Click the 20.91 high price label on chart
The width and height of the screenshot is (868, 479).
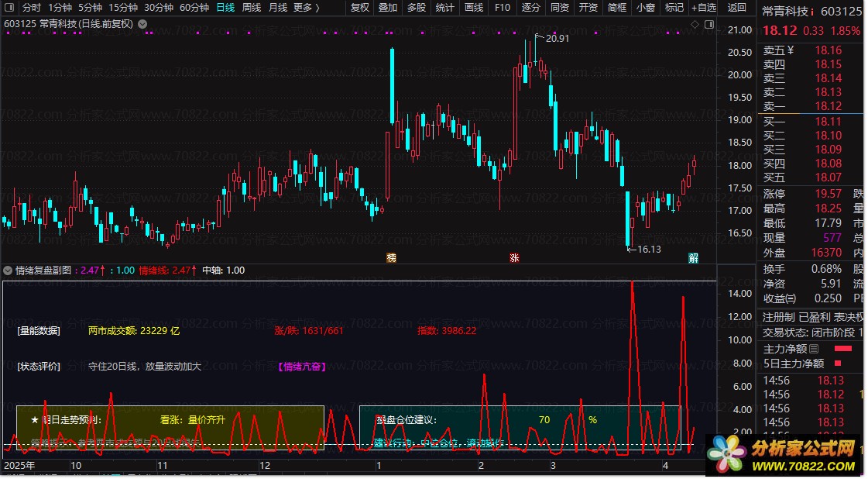pyautogui.click(x=557, y=38)
